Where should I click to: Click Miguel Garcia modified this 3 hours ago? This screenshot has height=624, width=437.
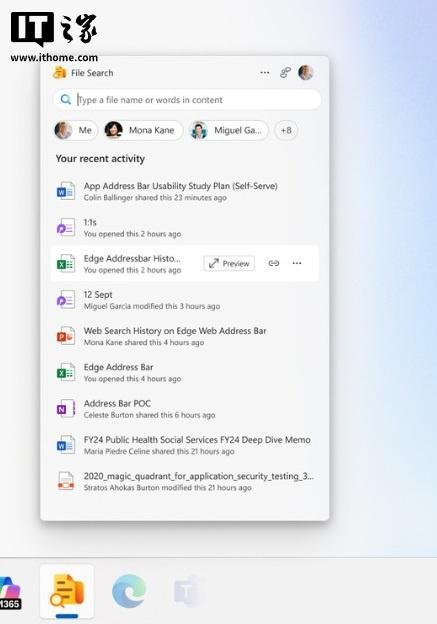click(152, 306)
